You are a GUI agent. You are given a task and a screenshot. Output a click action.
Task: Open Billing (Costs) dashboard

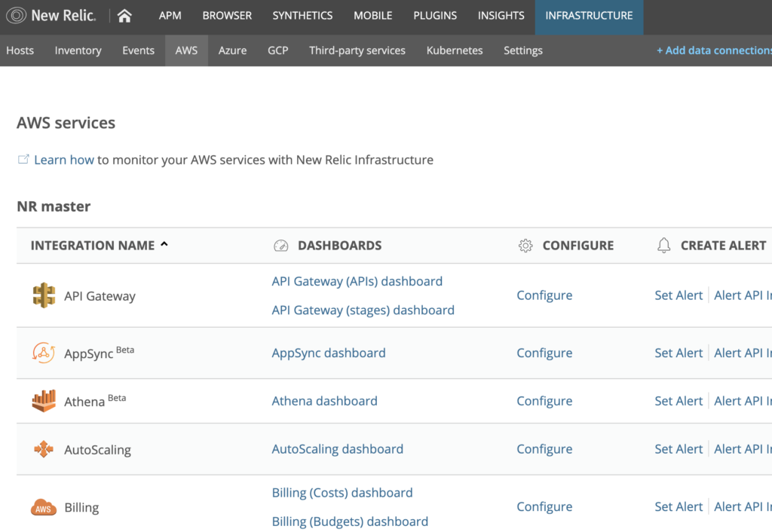point(342,493)
